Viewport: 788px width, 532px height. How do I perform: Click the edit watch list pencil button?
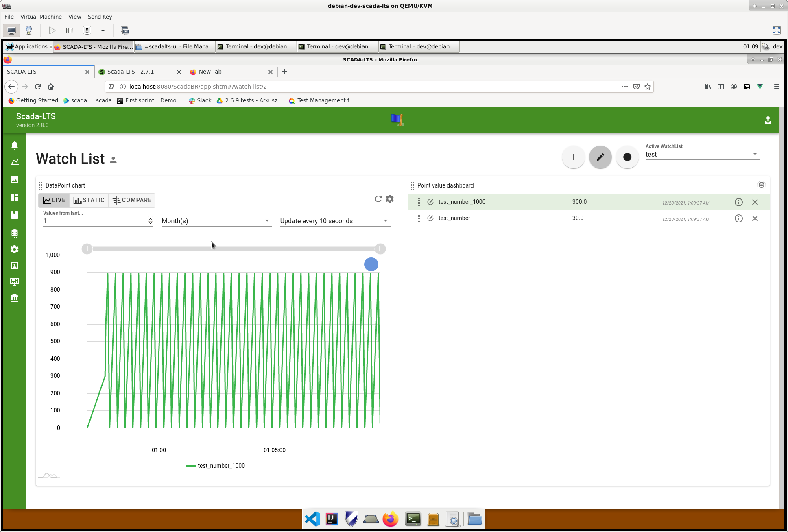pyautogui.click(x=600, y=157)
